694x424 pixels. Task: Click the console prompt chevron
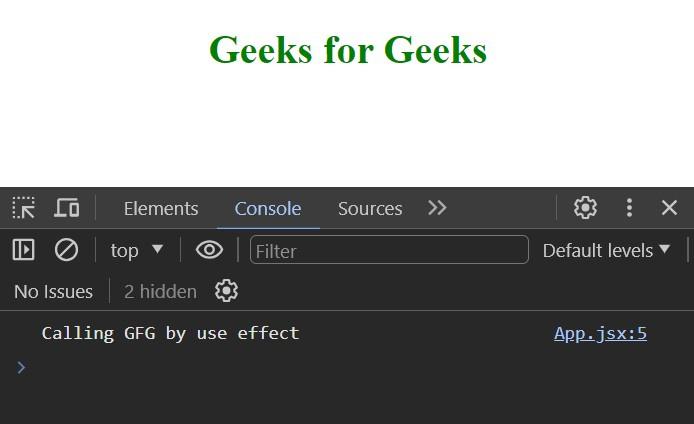coord(21,367)
